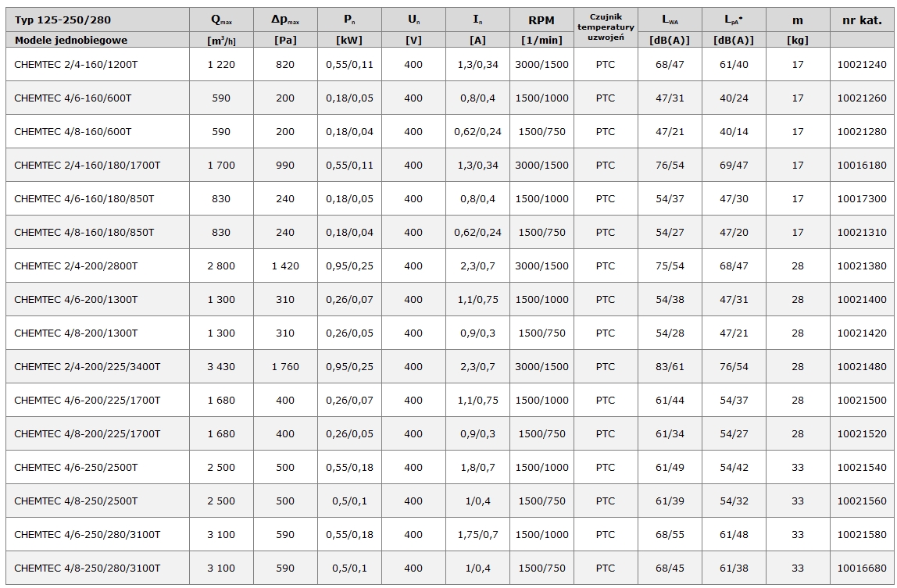Click the 3 430 airflow value
The height and width of the screenshot is (588, 897).
pos(221,367)
